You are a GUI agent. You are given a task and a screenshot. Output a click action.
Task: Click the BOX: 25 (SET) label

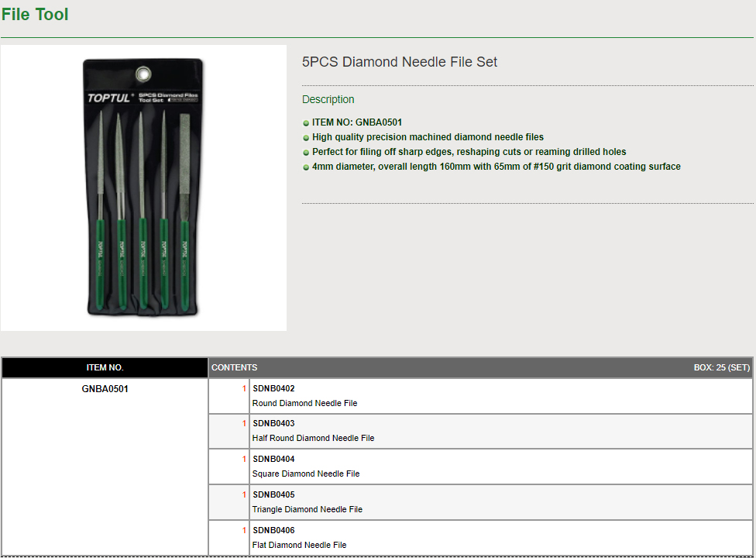click(721, 367)
